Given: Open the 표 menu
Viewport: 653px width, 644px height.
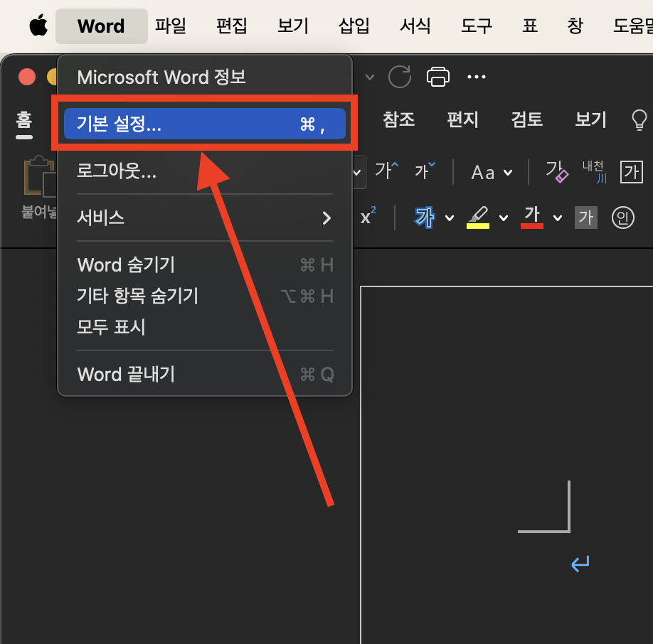Looking at the screenshot, I should point(530,26).
